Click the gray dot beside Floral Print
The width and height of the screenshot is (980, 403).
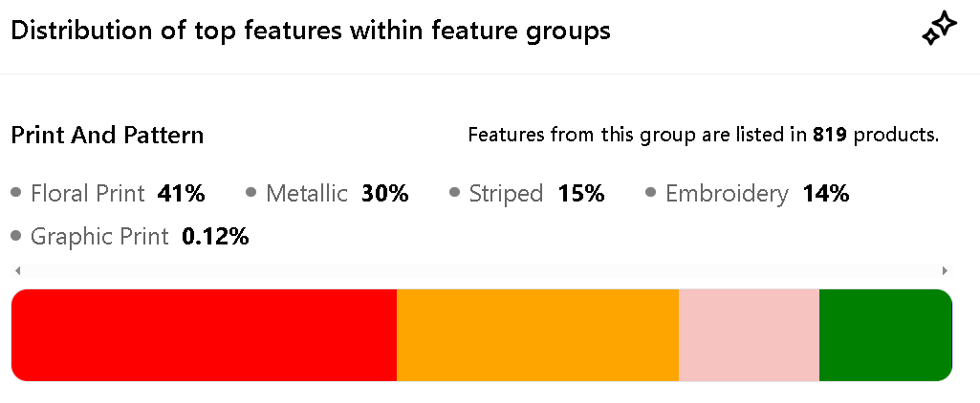(x=16, y=193)
